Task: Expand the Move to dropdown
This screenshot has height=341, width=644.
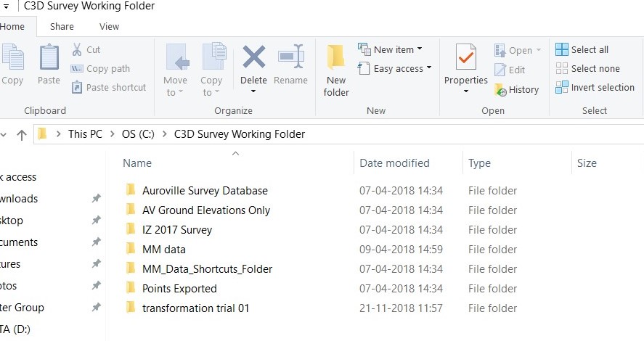Action: [x=175, y=93]
